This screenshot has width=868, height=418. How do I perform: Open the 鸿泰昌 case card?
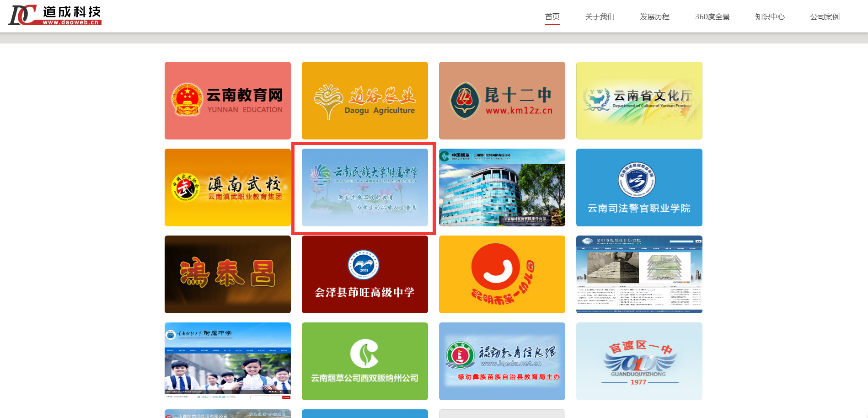tap(228, 274)
